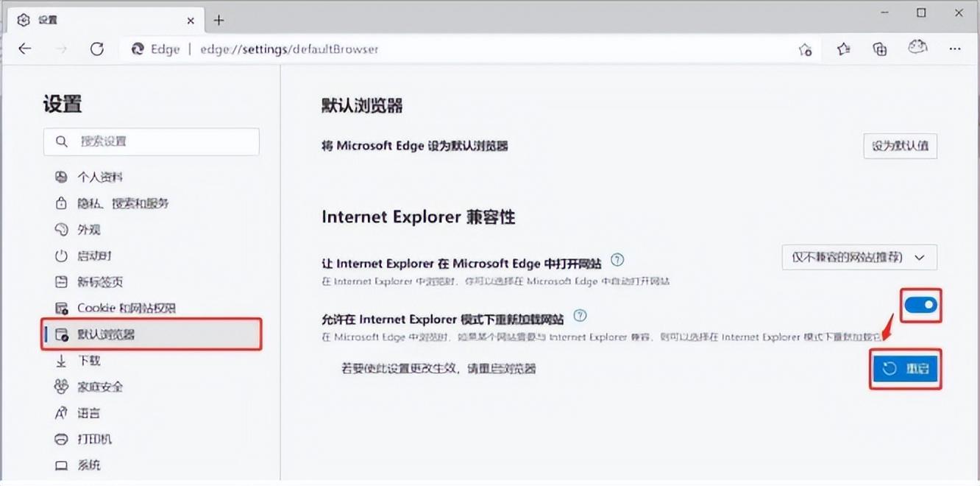Open the user profile avatar icon
980x486 pixels.
(917, 48)
